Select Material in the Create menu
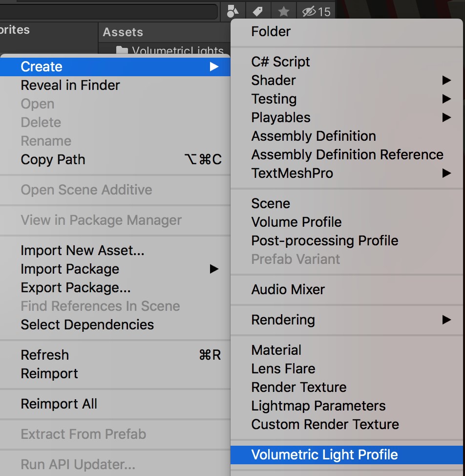Image resolution: width=465 pixels, height=476 pixels. click(x=276, y=350)
